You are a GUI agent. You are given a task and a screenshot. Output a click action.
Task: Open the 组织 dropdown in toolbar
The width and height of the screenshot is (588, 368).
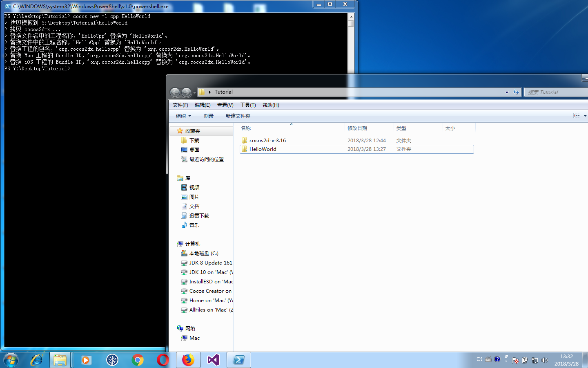tap(183, 116)
